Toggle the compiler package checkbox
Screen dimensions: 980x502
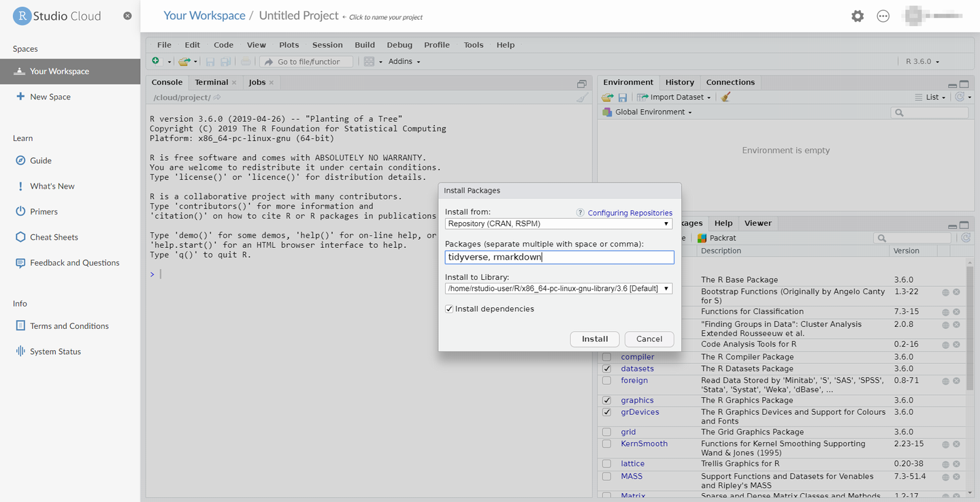(606, 357)
